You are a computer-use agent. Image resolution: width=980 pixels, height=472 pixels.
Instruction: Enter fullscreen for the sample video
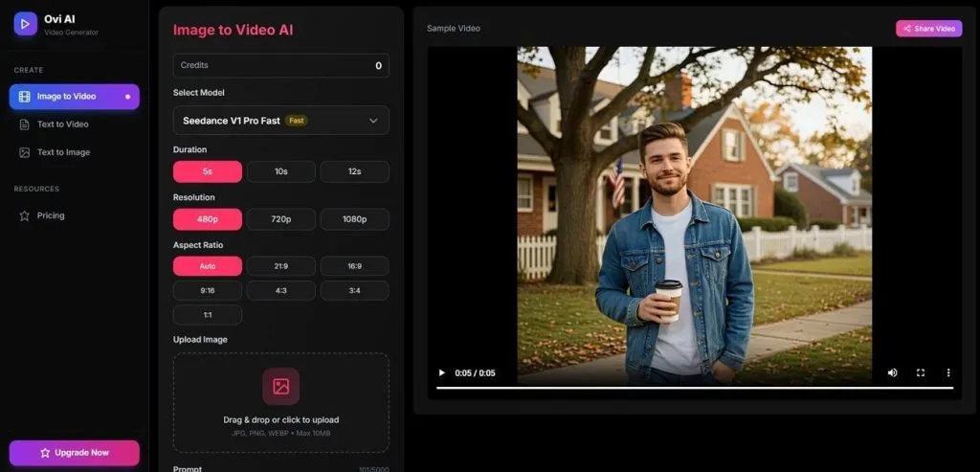pyautogui.click(x=921, y=372)
